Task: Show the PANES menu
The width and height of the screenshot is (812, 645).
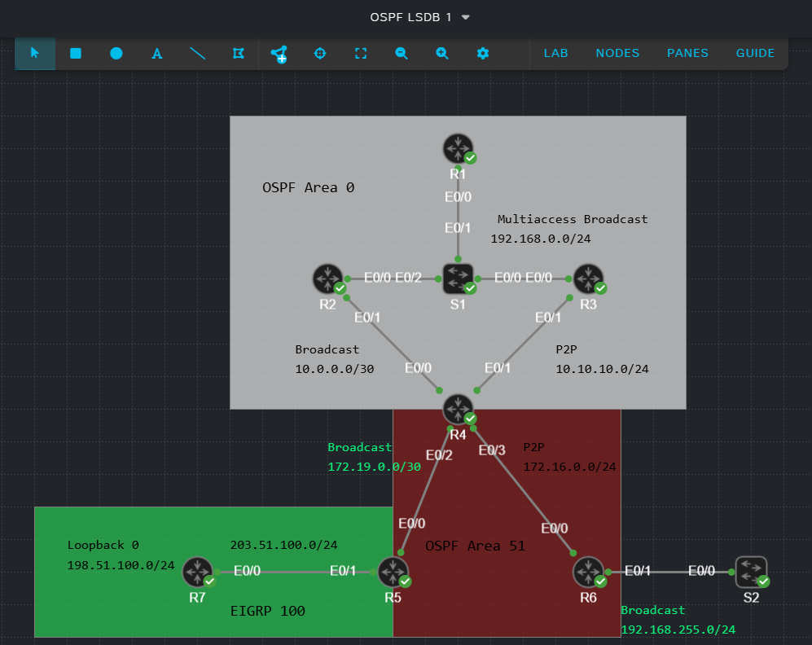Action: [687, 54]
